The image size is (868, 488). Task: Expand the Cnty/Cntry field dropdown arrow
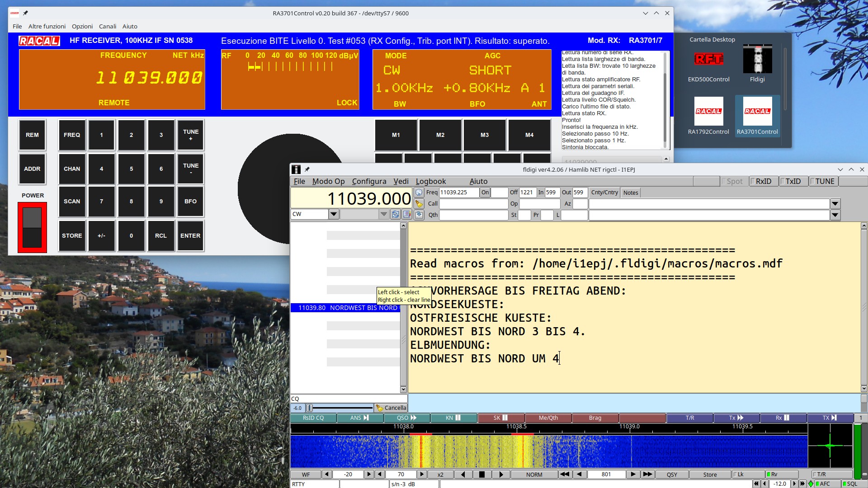click(x=835, y=204)
